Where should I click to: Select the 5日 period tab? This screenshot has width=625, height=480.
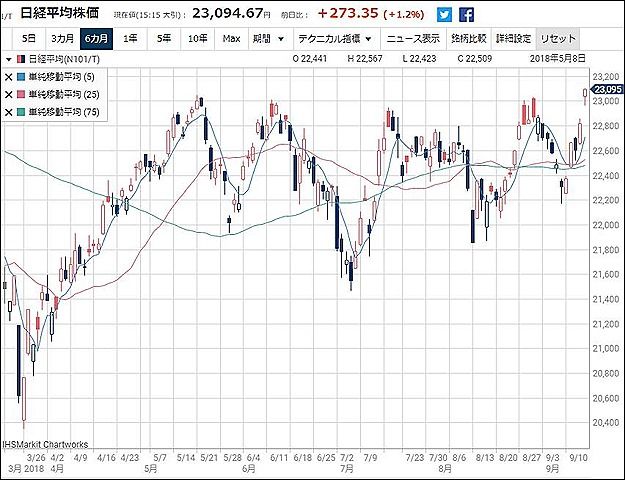point(29,39)
